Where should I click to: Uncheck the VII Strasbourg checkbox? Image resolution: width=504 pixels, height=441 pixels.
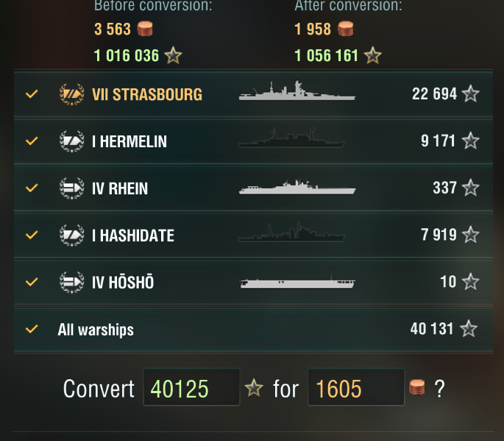[x=32, y=94]
